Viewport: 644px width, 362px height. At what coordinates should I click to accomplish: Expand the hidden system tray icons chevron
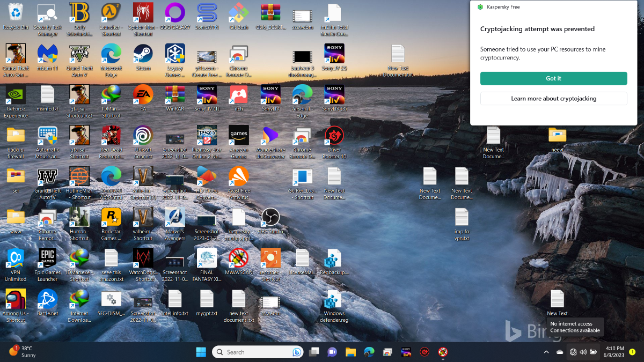coord(546,352)
